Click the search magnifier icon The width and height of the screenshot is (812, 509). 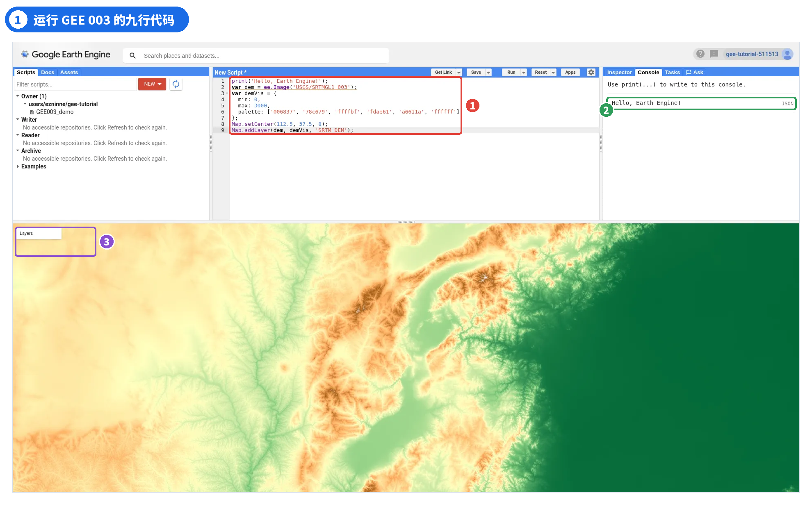coord(132,56)
